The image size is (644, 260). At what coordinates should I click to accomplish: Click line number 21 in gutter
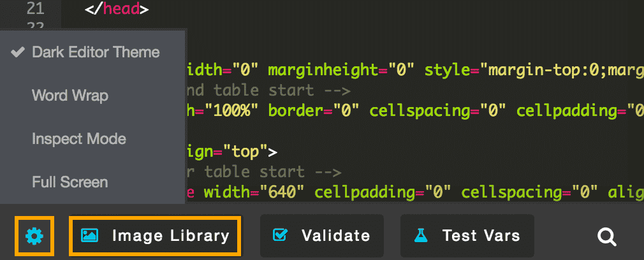coord(36,10)
